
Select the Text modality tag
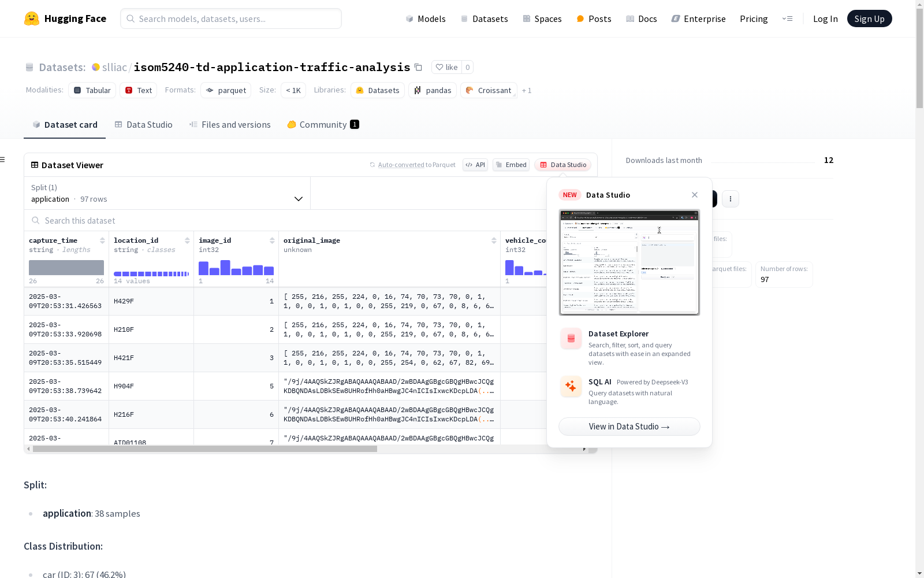tap(139, 90)
